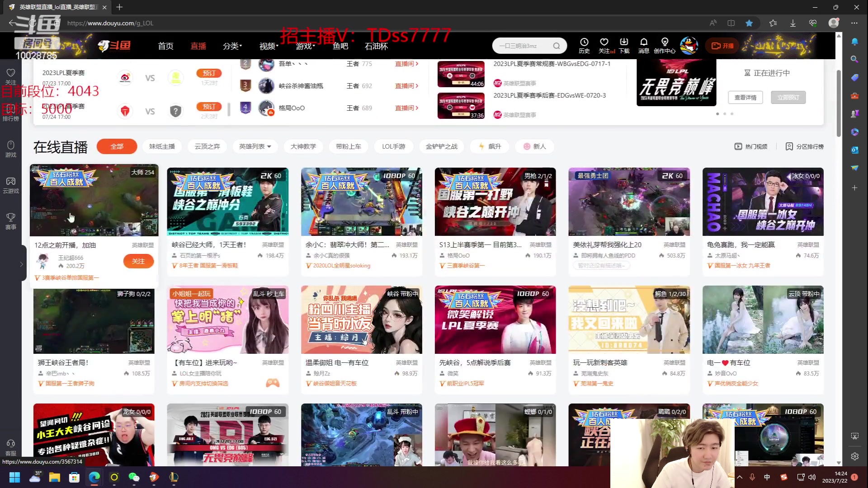Go to the 首页 navigation tab
The image size is (868, 488).
click(x=165, y=46)
